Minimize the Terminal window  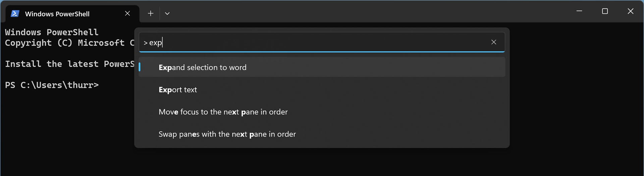pos(579,11)
